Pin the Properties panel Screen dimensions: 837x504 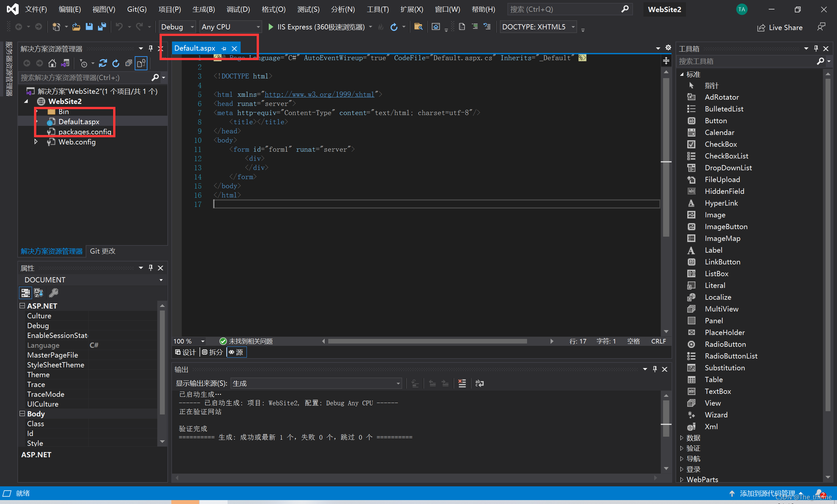click(x=150, y=268)
